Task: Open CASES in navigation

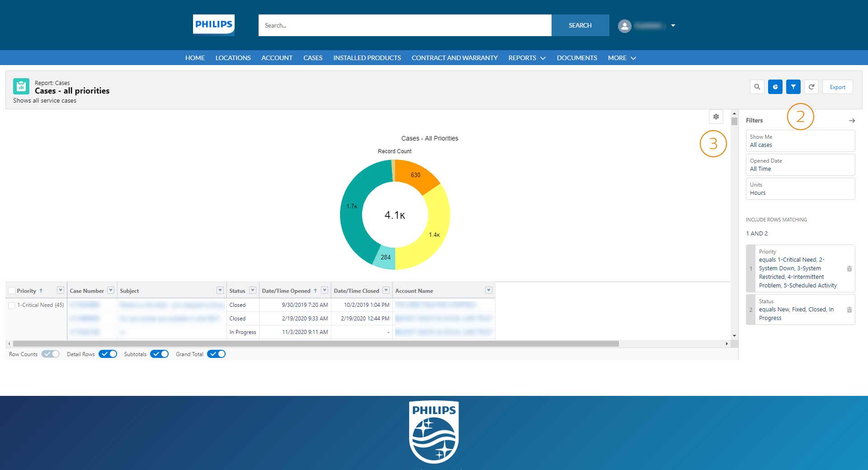Action: point(313,58)
